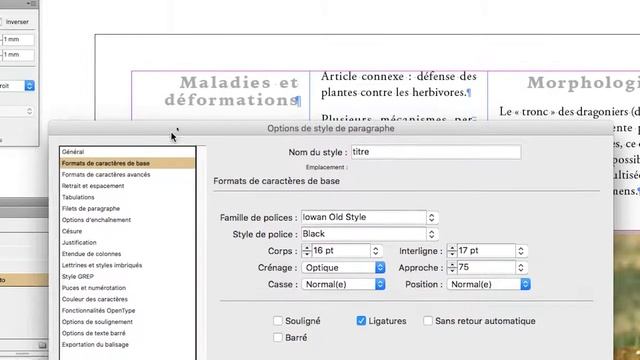Click the Maladies et déformations heading in document
The width and height of the screenshot is (640, 360).
point(232,91)
